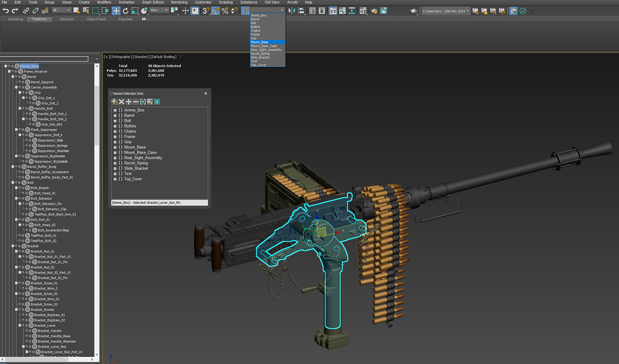Click the Mirror tool icon
Screen dimensions: 619x364
pyautogui.click(x=291, y=11)
